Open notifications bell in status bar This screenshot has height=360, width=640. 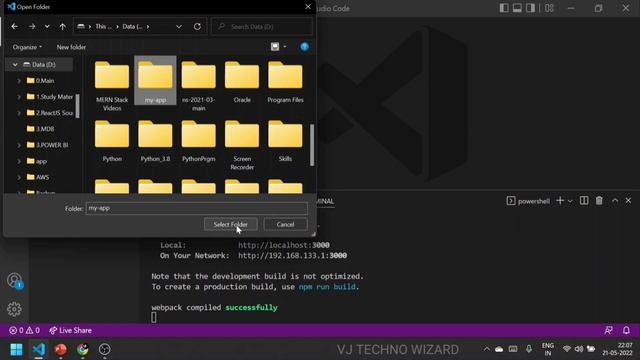click(x=626, y=330)
